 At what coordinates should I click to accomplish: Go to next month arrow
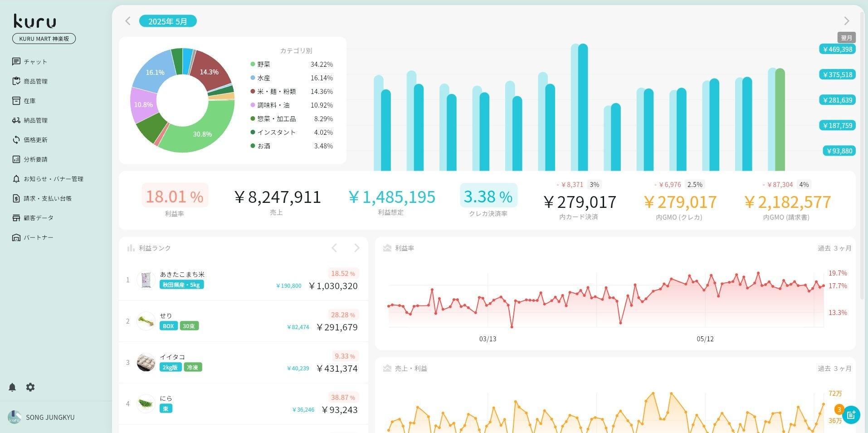846,21
